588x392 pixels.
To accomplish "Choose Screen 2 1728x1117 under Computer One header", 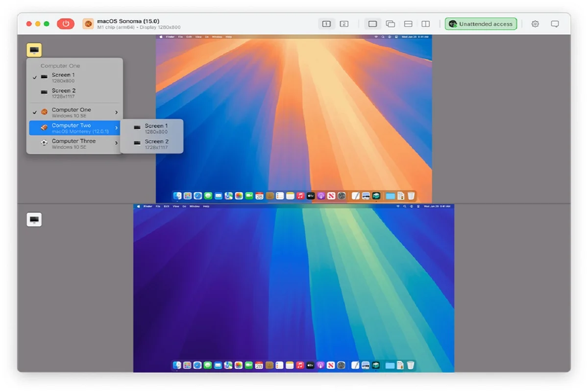I will tap(63, 93).
